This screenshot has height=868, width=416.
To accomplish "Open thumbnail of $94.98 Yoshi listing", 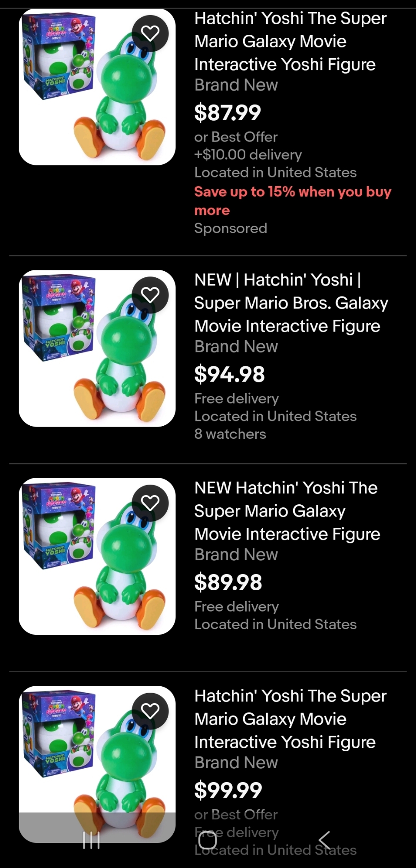I will point(97,348).
